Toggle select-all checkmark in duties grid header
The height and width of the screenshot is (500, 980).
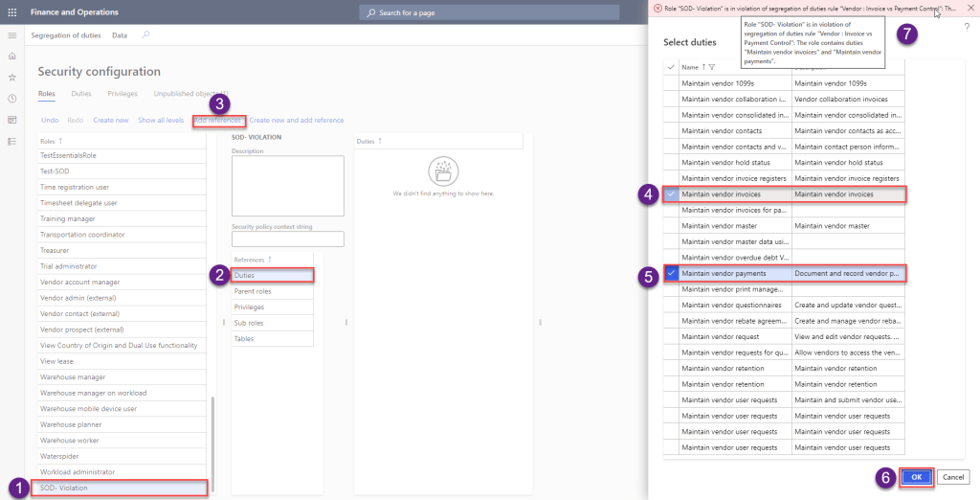pyautogui.click(x=671, y=67)
